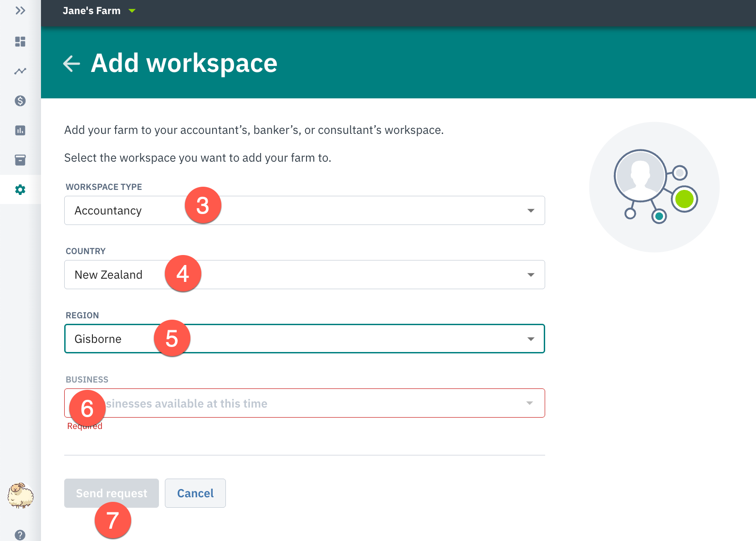The image size is (756, 541).
Task: Open the help question mark icon
Action: (x=20, y=535)
